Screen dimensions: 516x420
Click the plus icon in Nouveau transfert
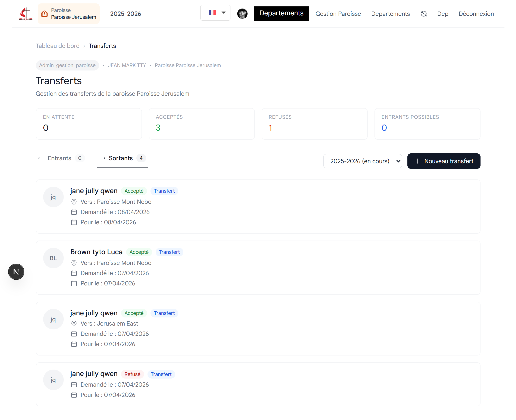point(417,161)
